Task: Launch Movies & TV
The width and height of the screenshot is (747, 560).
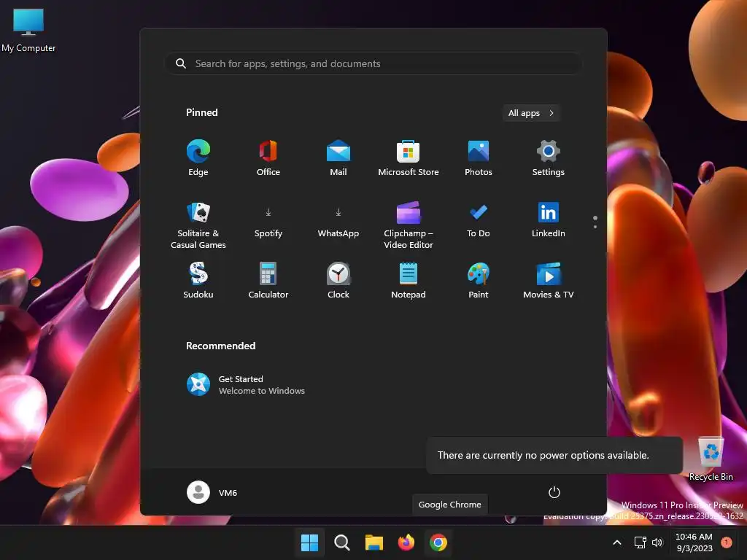Action: [549, 281]
